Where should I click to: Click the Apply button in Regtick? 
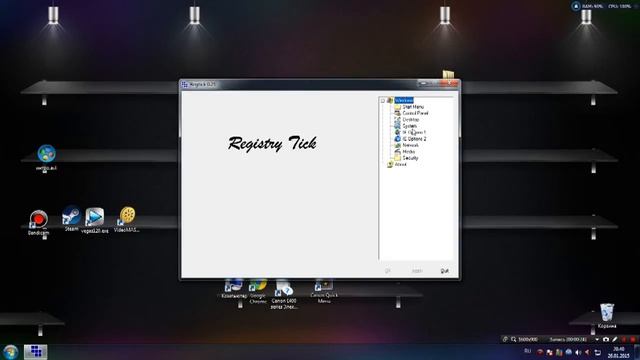417,271
